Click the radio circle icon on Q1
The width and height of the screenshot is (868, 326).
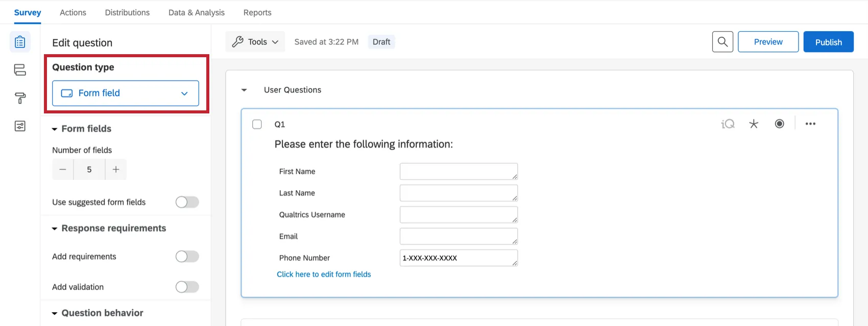pyautogui.click(x=779, y=124)
